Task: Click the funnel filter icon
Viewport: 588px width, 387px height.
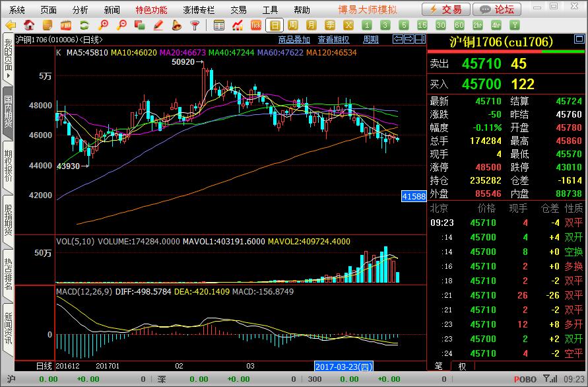Action: [x=195, y=25]
